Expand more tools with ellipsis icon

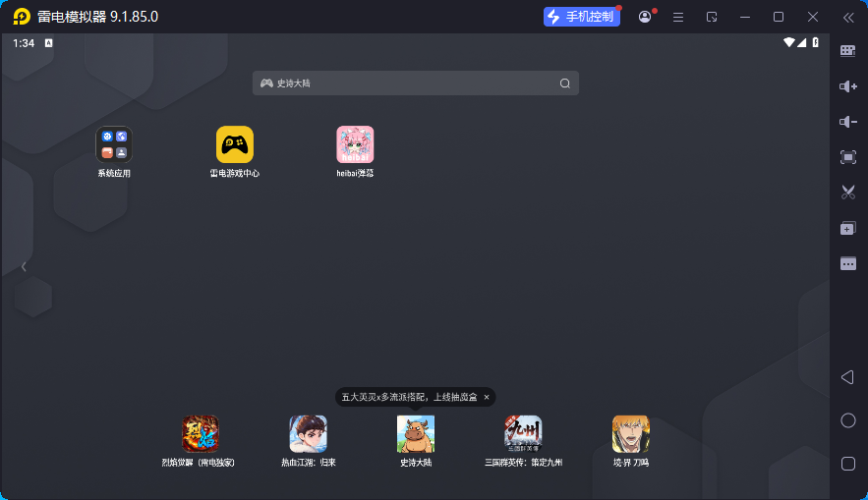[x=847, y=263]
